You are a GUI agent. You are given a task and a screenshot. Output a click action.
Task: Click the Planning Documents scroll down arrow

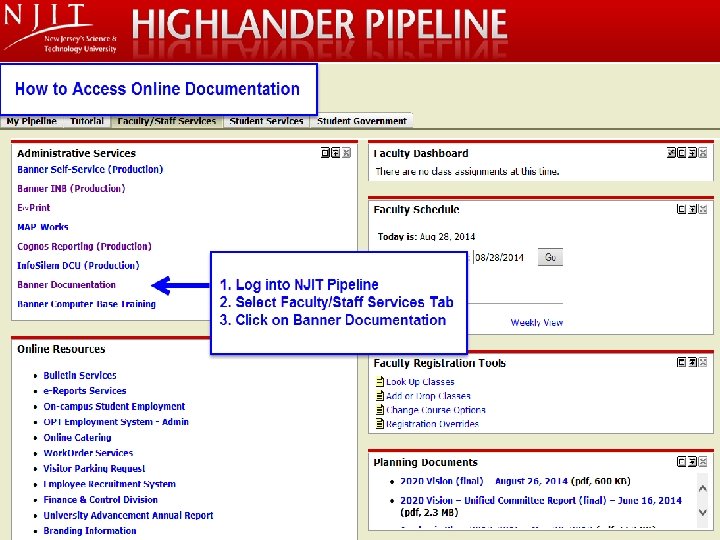703,512
